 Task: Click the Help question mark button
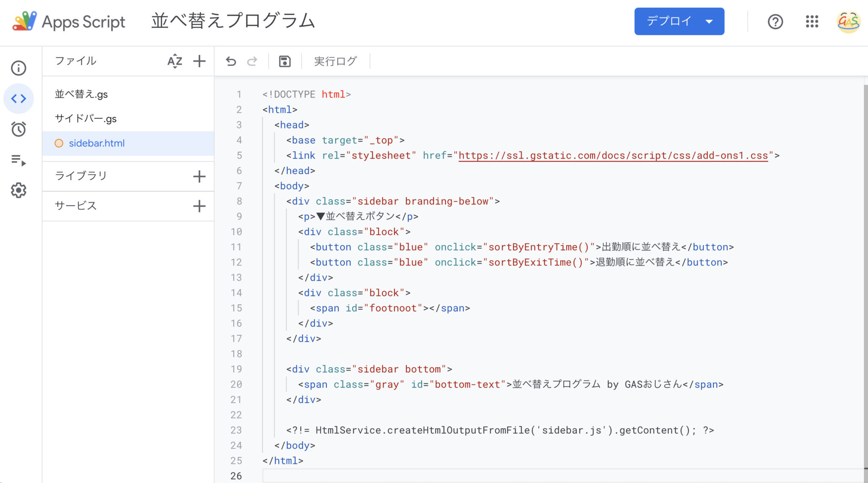tap(775, 21)
